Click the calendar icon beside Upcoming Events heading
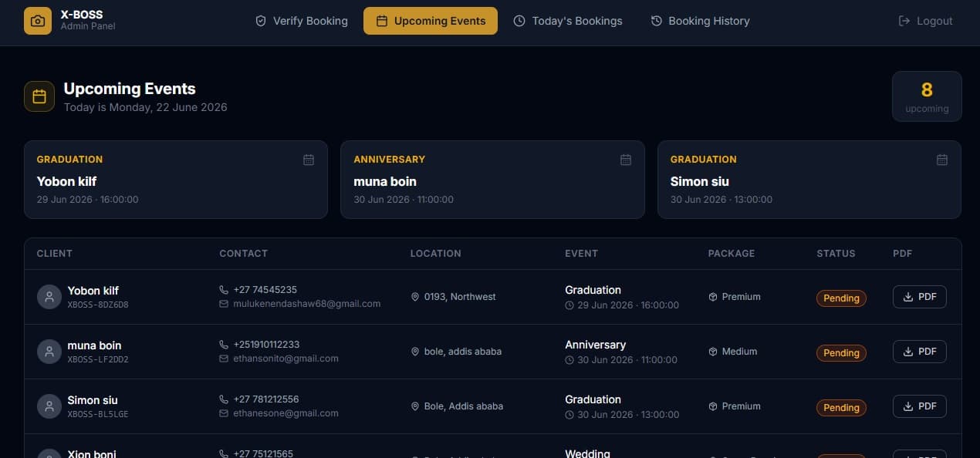 coord(39,96)
